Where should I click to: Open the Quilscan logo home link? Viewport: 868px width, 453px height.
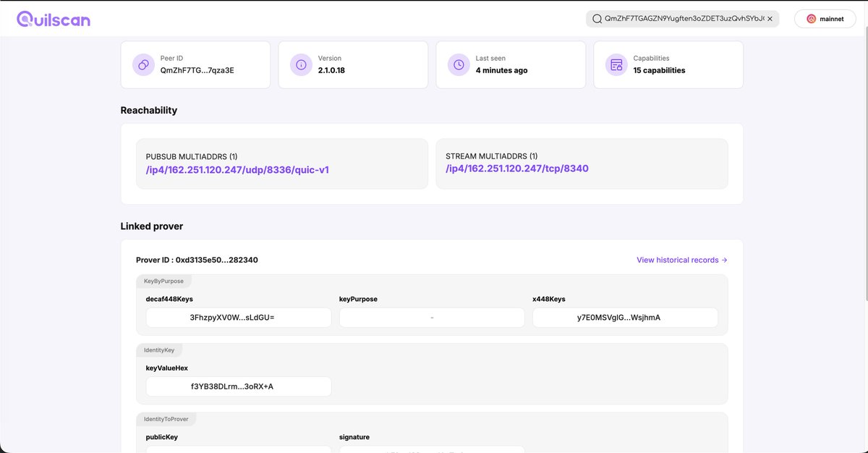click(x=54, y=19)
